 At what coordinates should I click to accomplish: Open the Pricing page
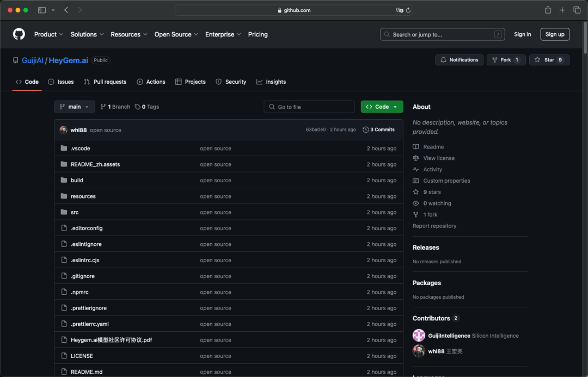point(258,34)
